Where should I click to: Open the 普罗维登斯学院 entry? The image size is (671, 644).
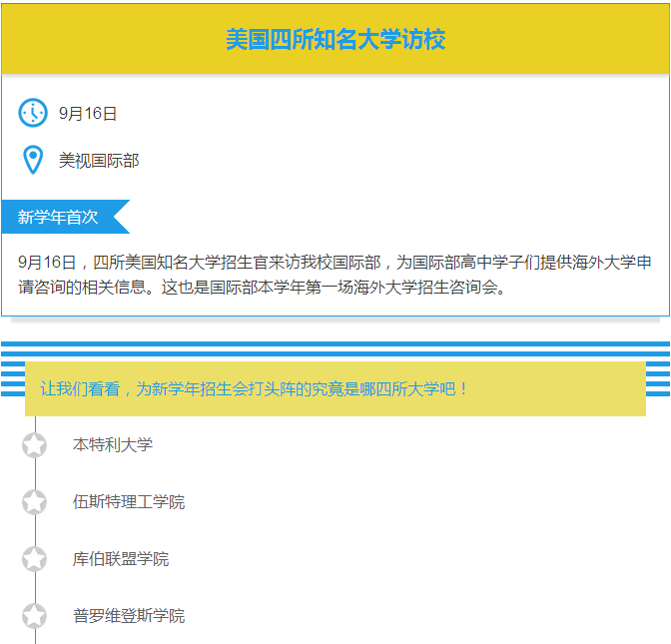click(129, 616)
